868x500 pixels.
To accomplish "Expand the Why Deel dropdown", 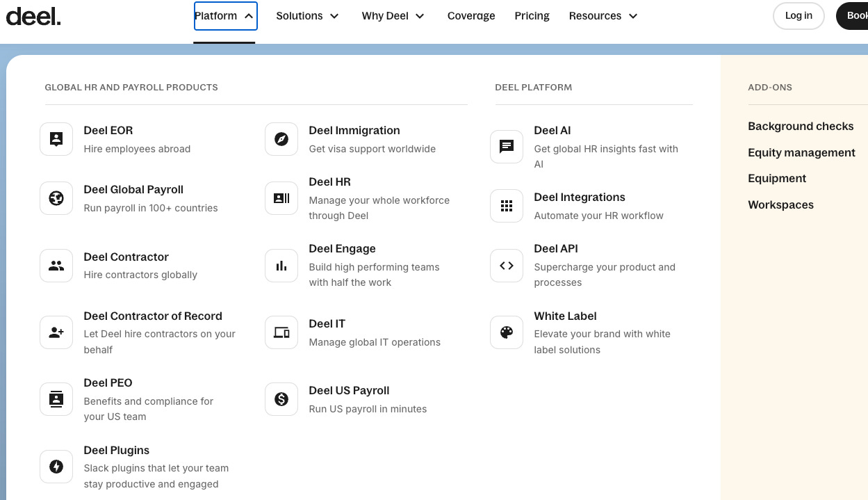I will point(393,16).
